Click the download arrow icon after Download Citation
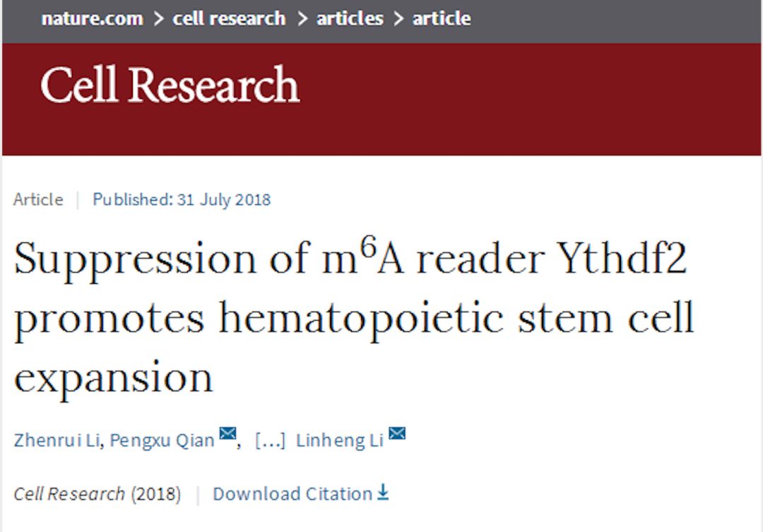The height and width of the screenshot is (532, 763). [x=384, y=492]
